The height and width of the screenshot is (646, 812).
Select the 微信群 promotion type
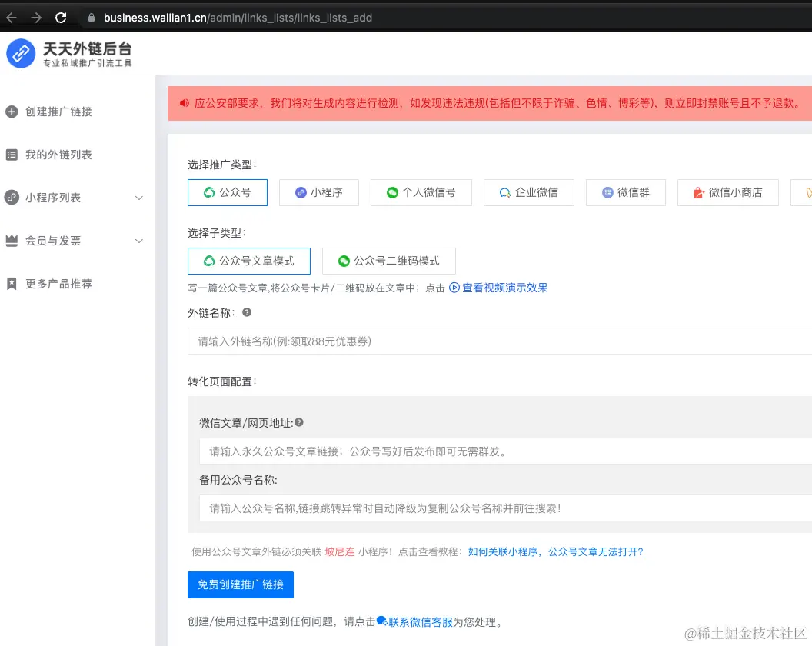point(626,193)
